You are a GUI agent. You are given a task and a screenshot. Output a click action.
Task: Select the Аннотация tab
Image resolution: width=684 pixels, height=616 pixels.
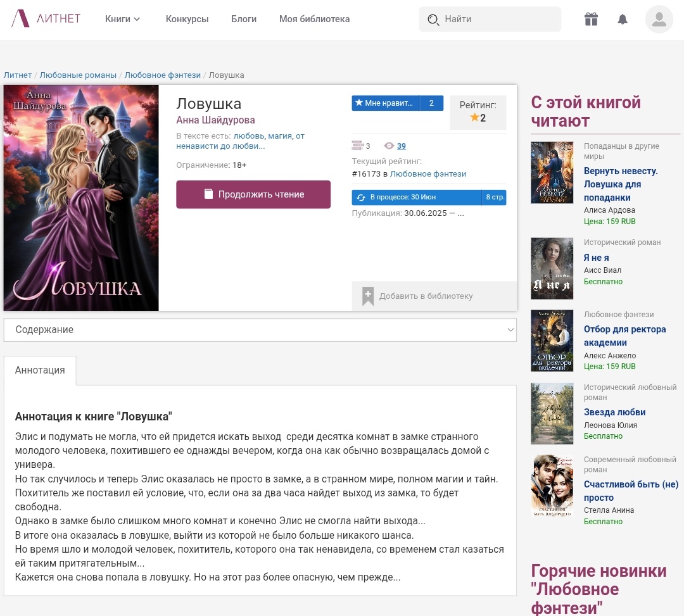[40, 370]
